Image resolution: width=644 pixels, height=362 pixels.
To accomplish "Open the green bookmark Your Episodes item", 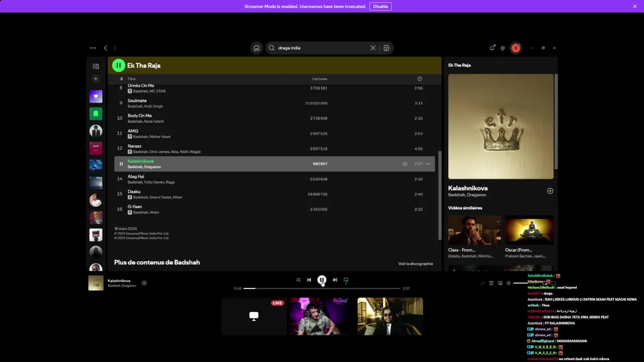I will point(96,114).
